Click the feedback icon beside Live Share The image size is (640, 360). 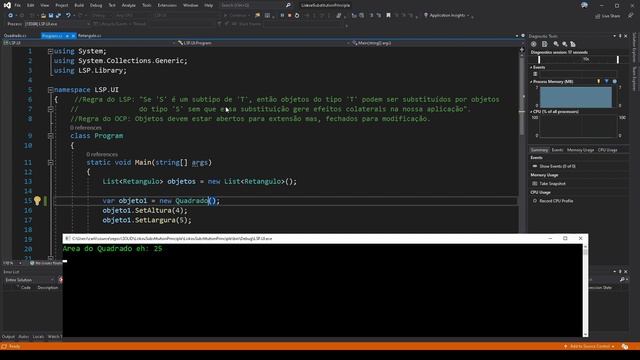pos(631,16)
